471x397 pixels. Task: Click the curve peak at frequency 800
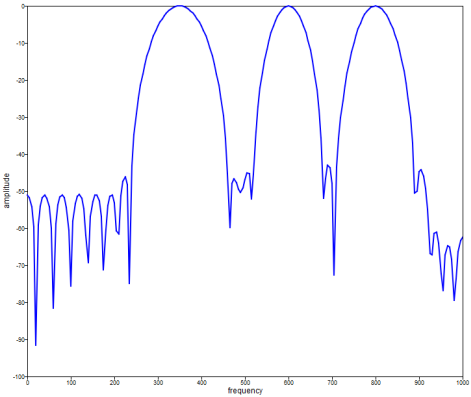pyautogui.click(x=375, y=6)
